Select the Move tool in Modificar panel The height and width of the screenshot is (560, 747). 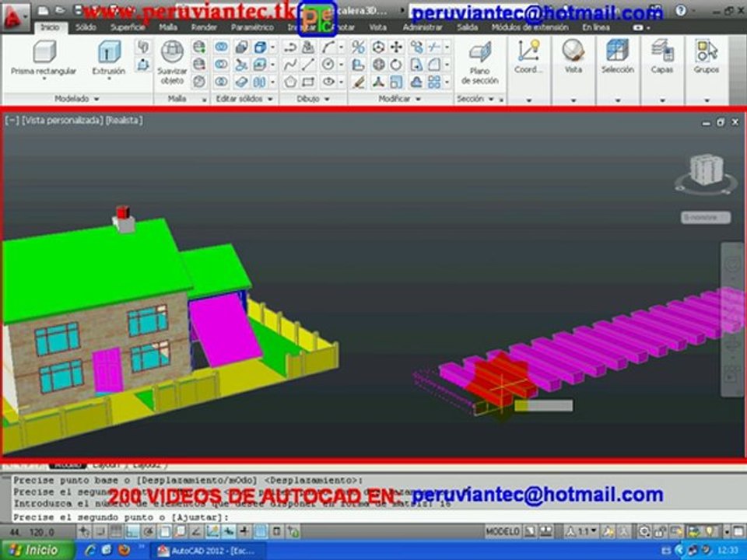(396, 47)
